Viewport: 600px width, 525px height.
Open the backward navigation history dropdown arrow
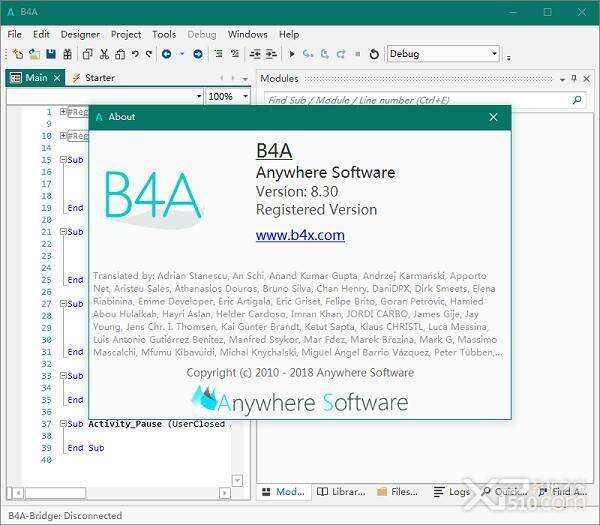click(x=182, y=54)
